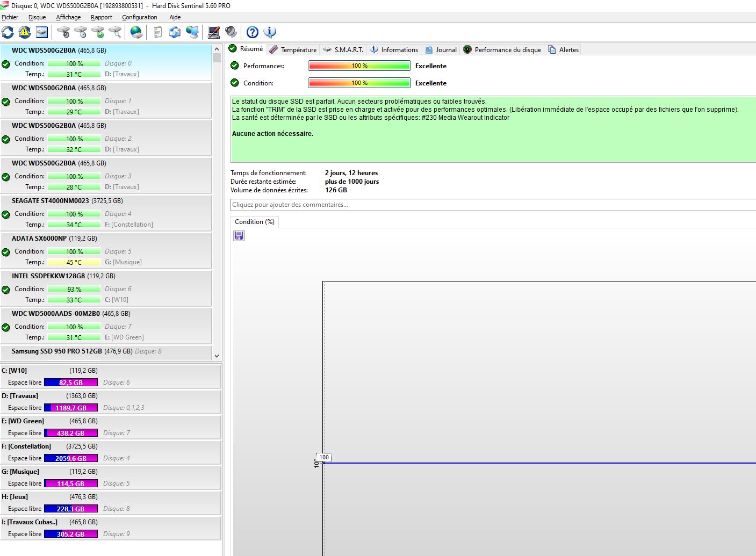Select the H: [Jeux] volume

(110, 503)
